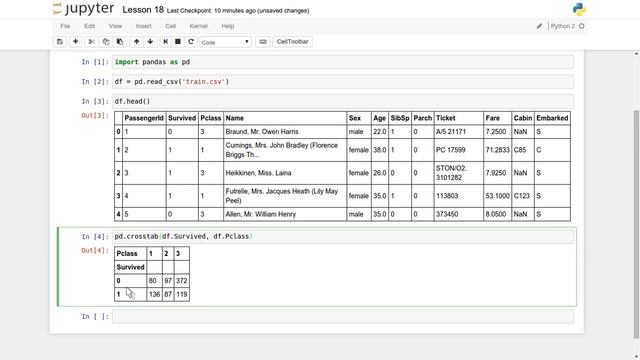640x360 pixels.
Task: Click the 'Heikkinen, Miss. Laina' cell
Action: pyautogui.click(x=285, y=173)
